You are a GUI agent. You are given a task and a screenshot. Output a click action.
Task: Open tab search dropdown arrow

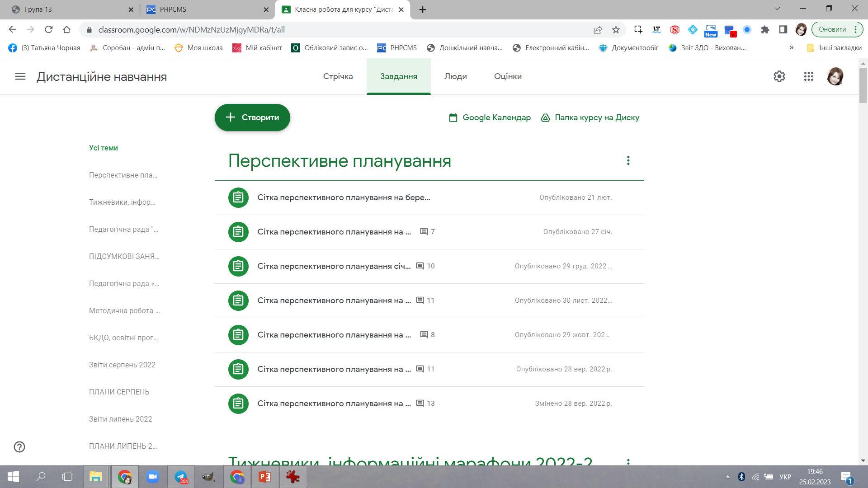coord(777,9)
